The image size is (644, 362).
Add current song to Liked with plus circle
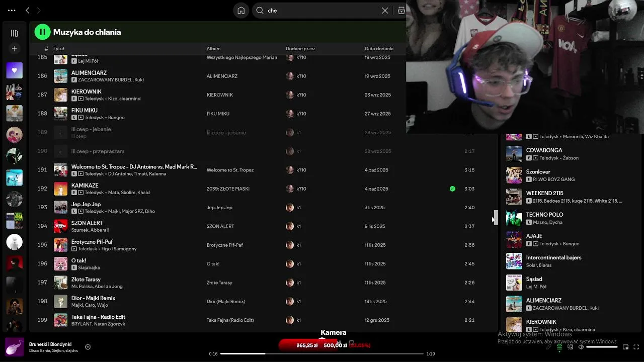(x=88, y=347)
